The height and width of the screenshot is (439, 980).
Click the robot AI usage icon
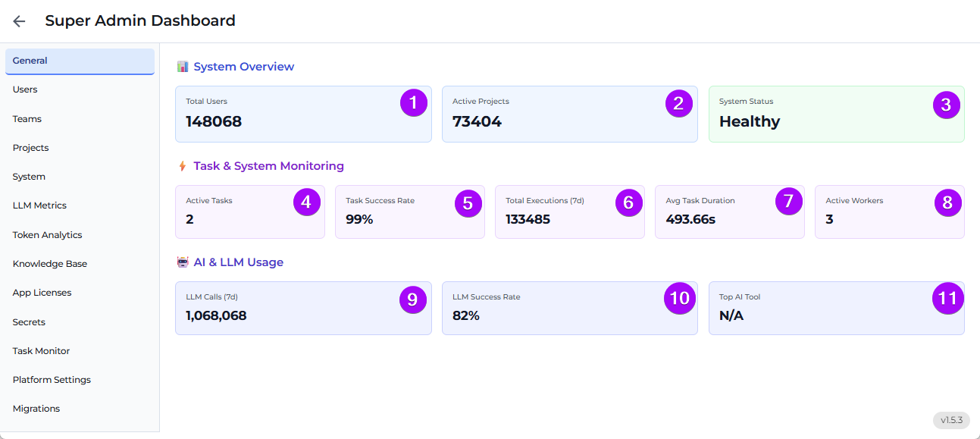(182, 262)
